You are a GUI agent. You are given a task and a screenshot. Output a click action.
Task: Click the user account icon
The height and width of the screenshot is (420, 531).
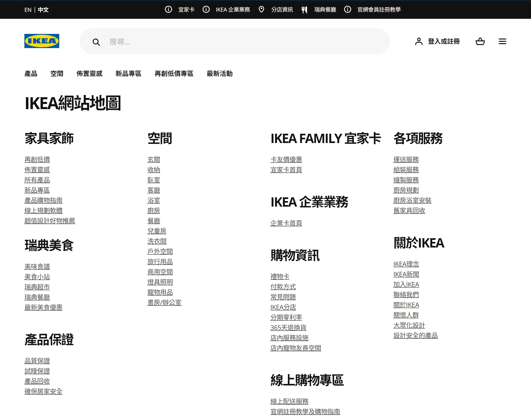[419, 41]
